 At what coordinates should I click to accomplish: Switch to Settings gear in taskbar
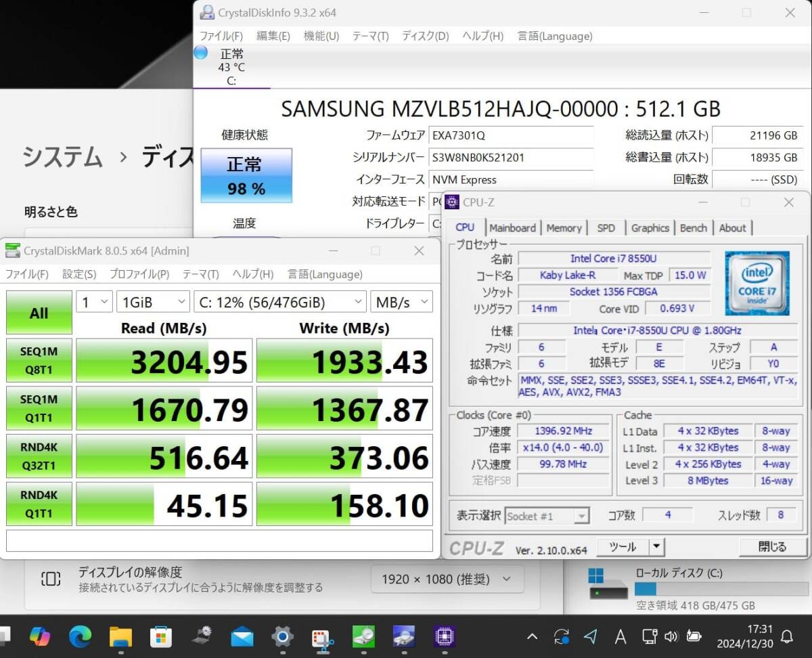click(282, 636)
